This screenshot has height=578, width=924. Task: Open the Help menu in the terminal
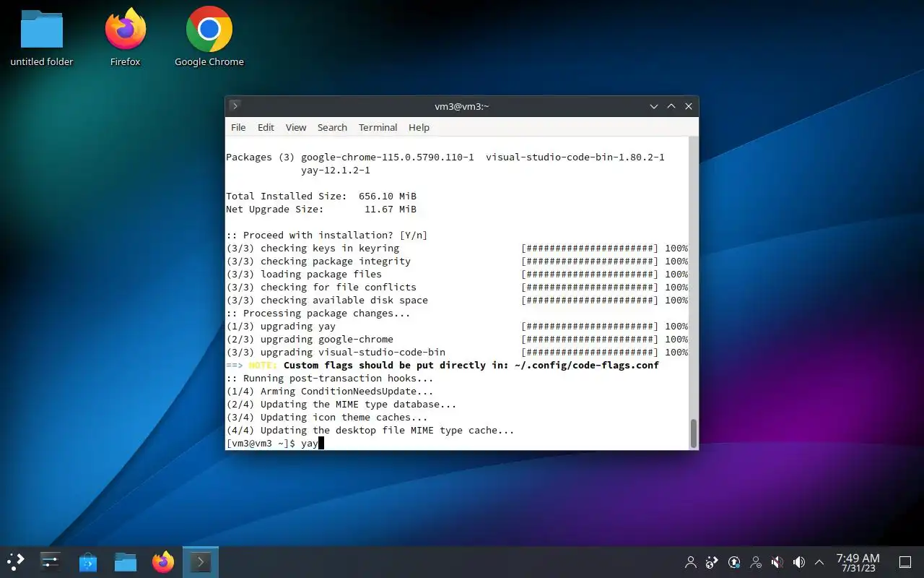tap(419, 127)
